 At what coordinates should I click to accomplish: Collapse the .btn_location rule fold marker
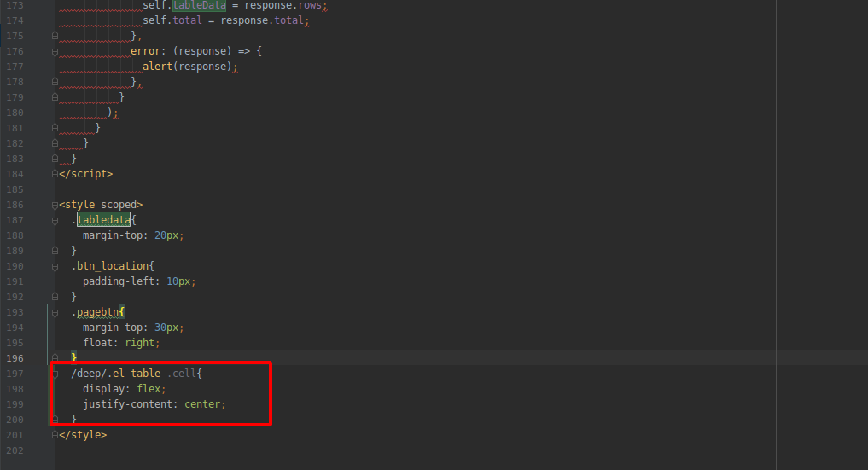coord(55,266)
